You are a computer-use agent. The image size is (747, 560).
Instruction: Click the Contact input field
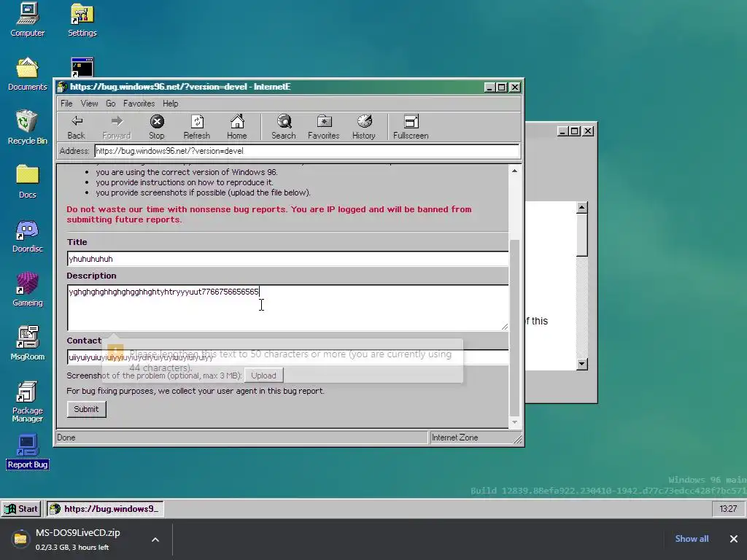[x=287, y=357]
